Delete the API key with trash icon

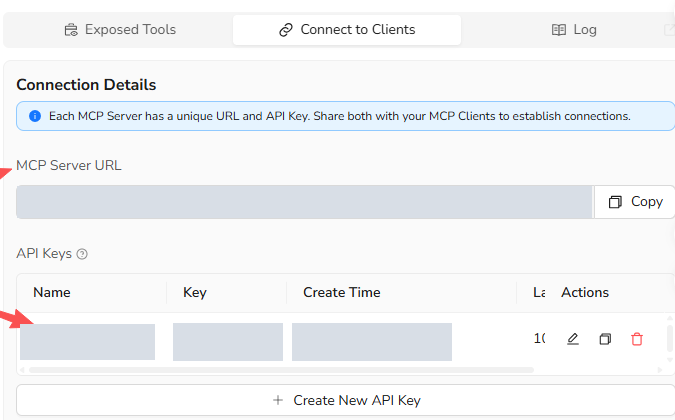[x=637, y=339]
